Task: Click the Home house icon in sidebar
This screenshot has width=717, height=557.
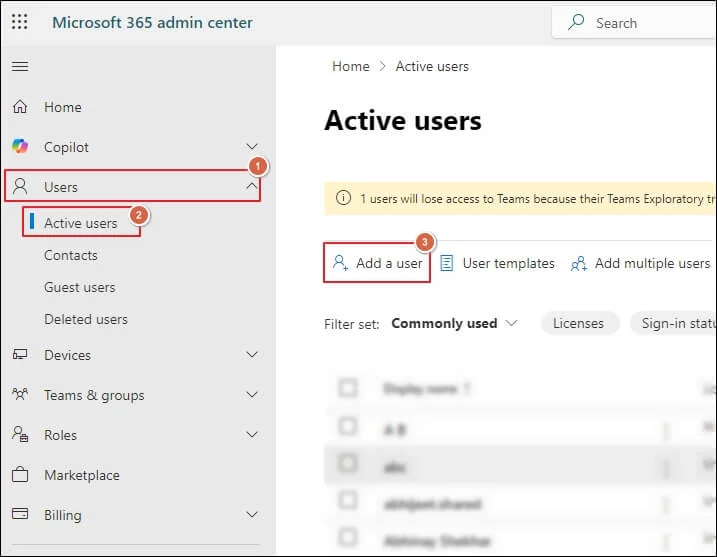Action: pos(20,107)
